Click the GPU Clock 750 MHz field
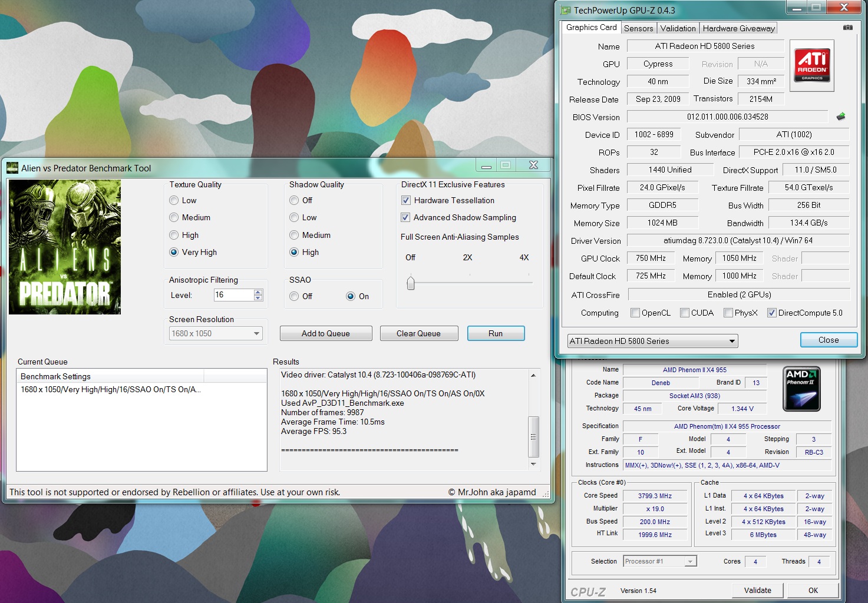Viewport: 868px width, 603px height. [x=651, y=259]
